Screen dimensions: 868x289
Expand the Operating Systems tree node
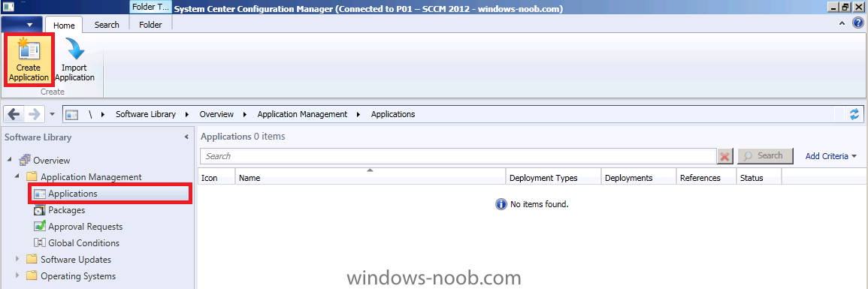pyautogui.click(x=18, y=275)
